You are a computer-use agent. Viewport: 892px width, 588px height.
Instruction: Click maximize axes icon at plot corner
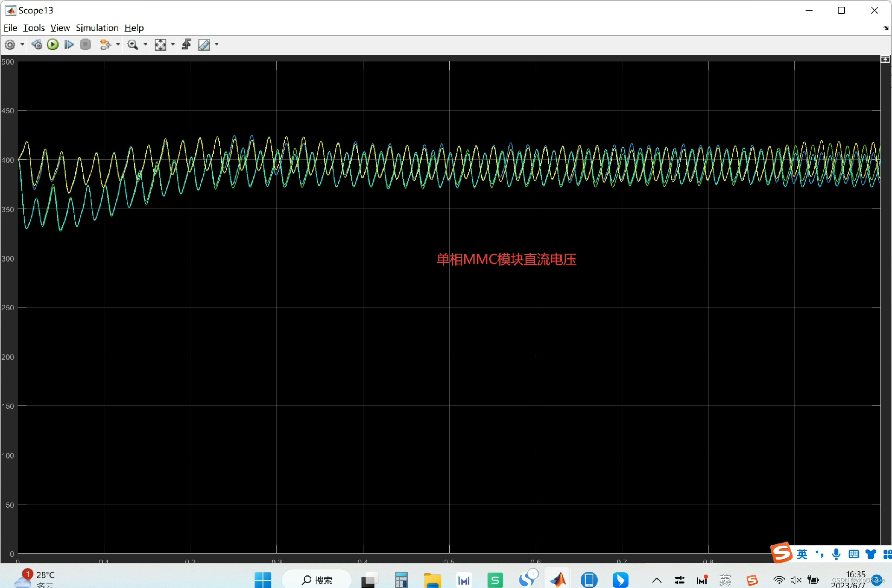click(x=885, y=59)
